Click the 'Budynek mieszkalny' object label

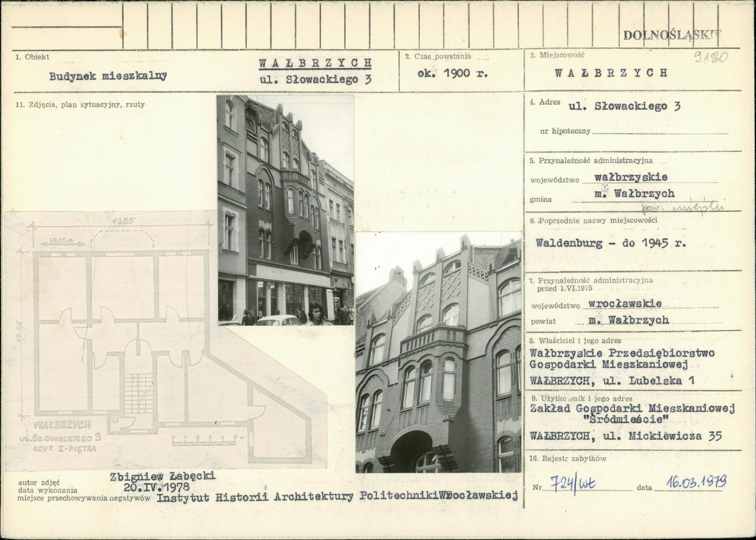tap(108, 76)
